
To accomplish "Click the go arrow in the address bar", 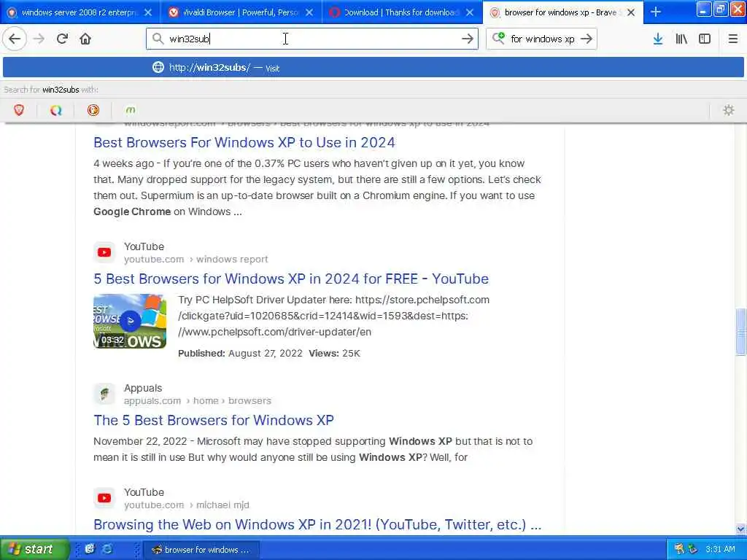I will coord(468,39).
